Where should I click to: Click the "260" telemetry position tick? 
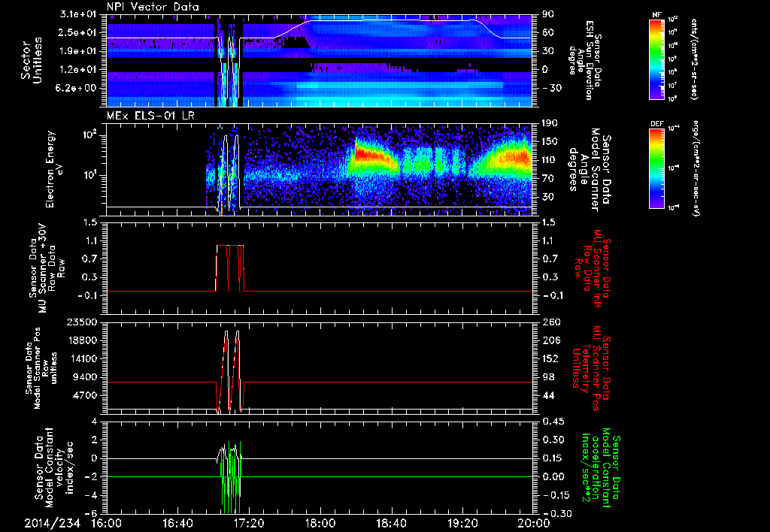click(x=550, y=322)
